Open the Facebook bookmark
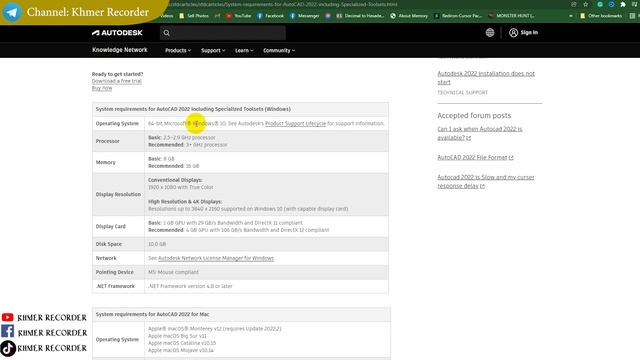 pos(270,16)
